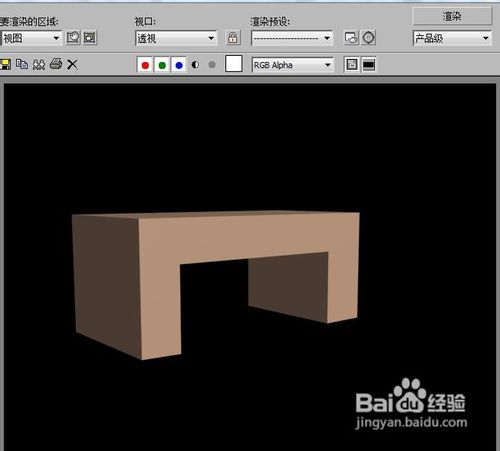Open the render setup dialog icon
This screenshot has width=500, height=451.
tap(351, 38)
